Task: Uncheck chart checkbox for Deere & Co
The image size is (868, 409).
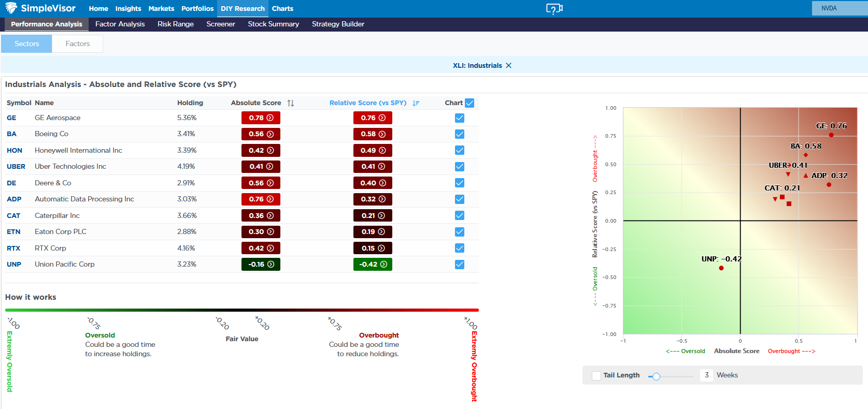Action: pos(460,183)
